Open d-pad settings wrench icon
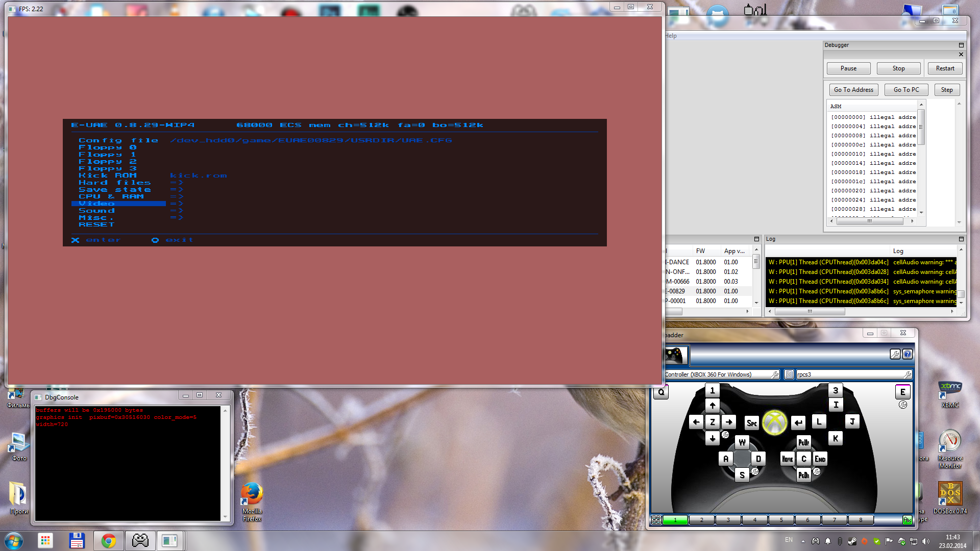The height and width of the screenshot is (551, 980). click(725, 435)
